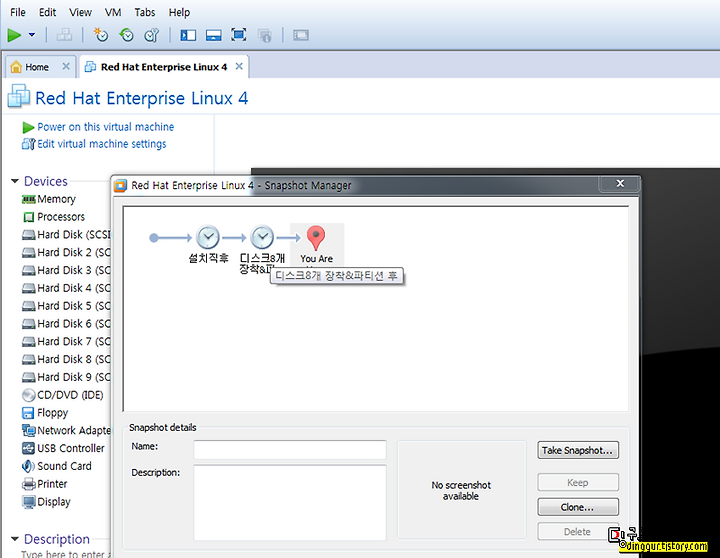The width and height of the screenshot is (720, 558).
Task: Select the 설치직후 snapshot clock icon
Action: point(208,237)
